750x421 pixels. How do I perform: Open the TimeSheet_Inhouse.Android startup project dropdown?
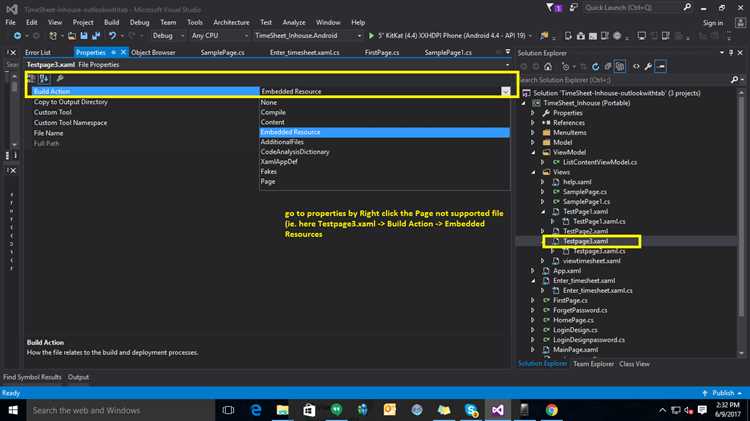point(308,35)
